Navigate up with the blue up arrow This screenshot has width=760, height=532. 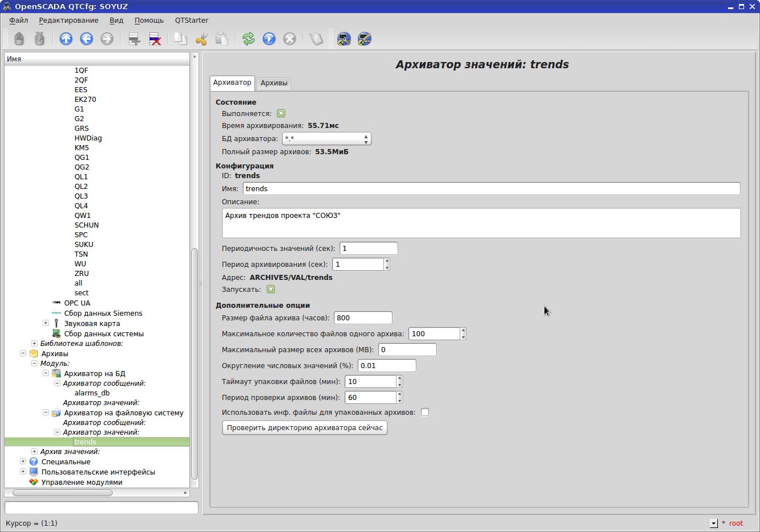click(x=66, y=39)
